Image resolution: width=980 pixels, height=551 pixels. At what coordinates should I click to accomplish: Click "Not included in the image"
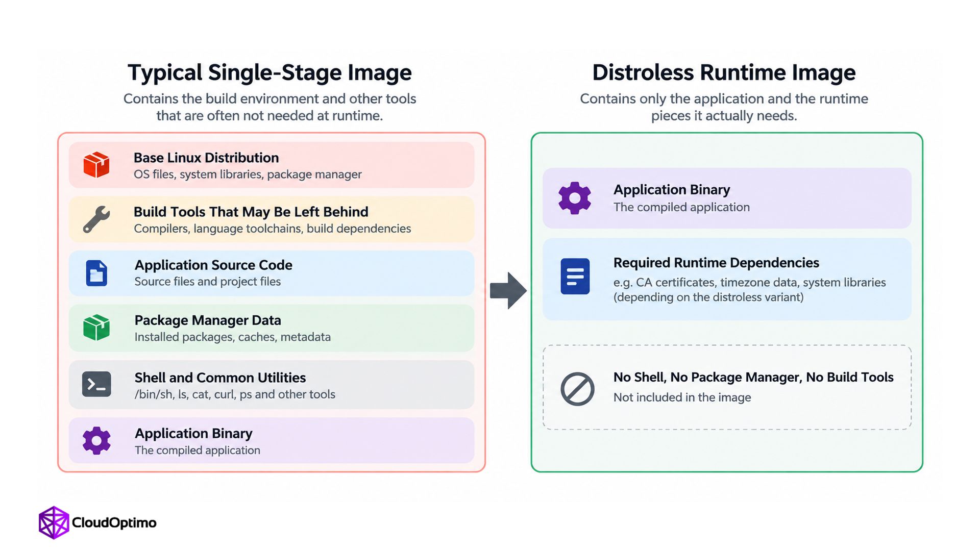[x=682, y=397]
